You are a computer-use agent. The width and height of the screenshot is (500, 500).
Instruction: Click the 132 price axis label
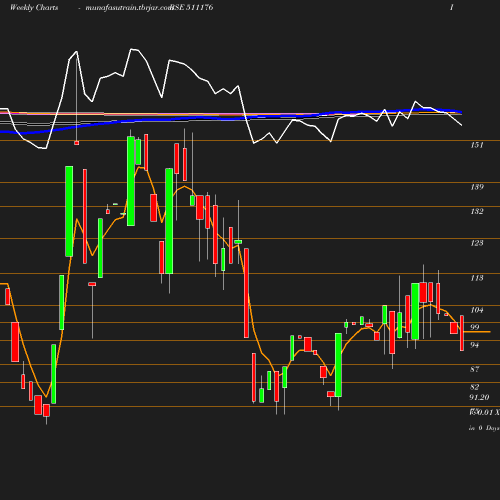477,211
